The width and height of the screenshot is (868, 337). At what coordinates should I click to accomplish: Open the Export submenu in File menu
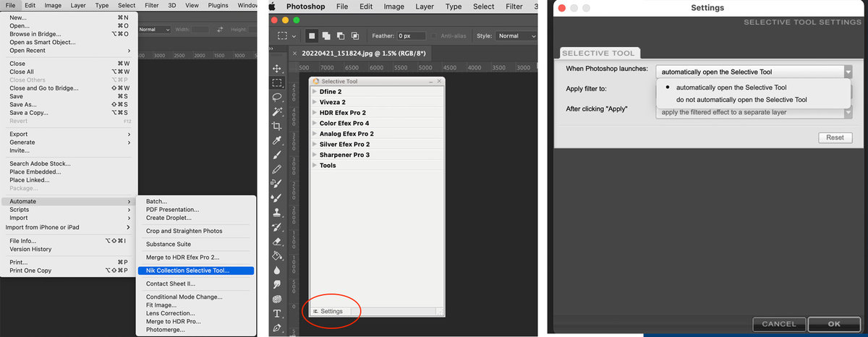(69, 134)
